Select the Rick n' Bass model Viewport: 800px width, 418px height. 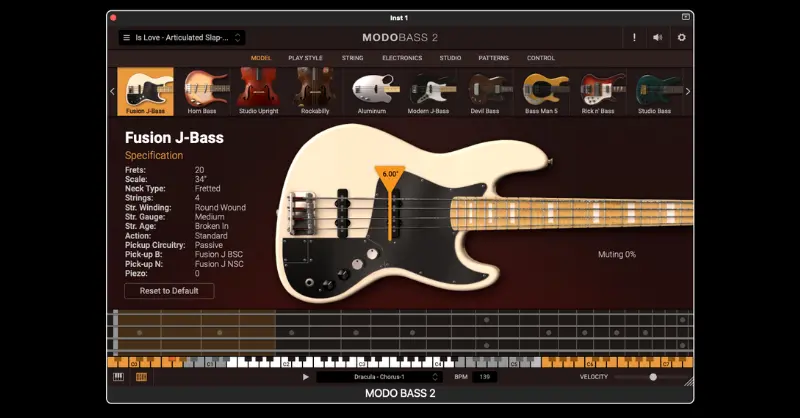click(598, 91)
